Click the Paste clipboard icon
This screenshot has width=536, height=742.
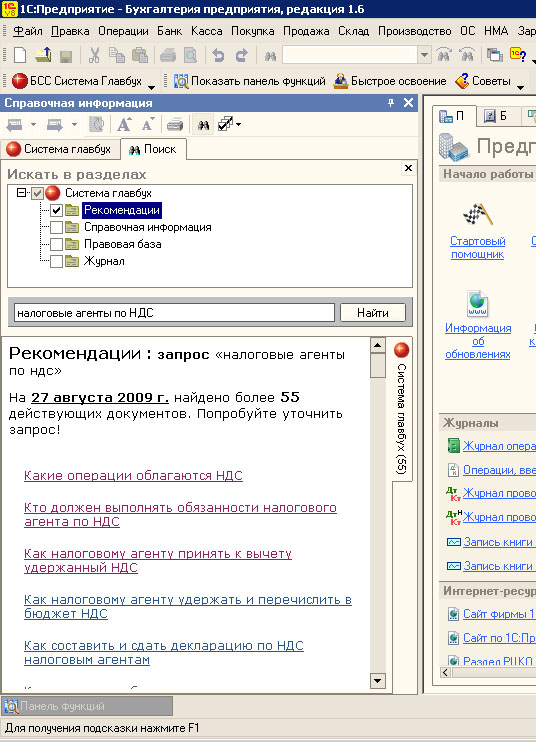(140, 55)
